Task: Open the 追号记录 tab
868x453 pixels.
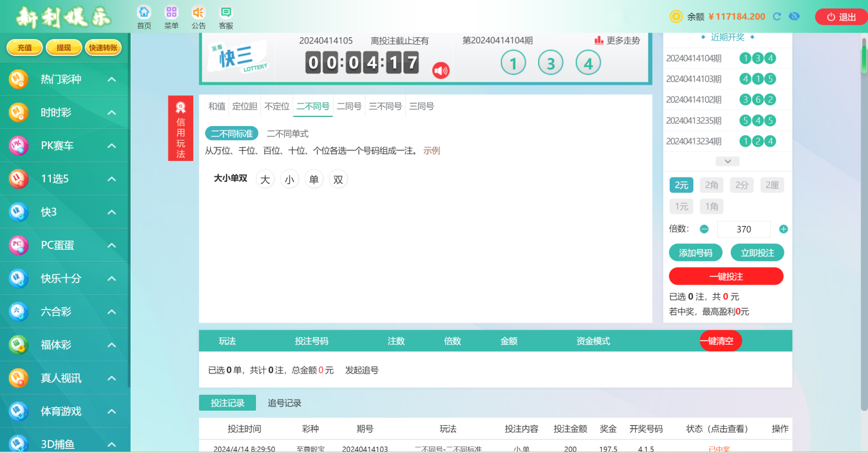Action: pos(284,403)
